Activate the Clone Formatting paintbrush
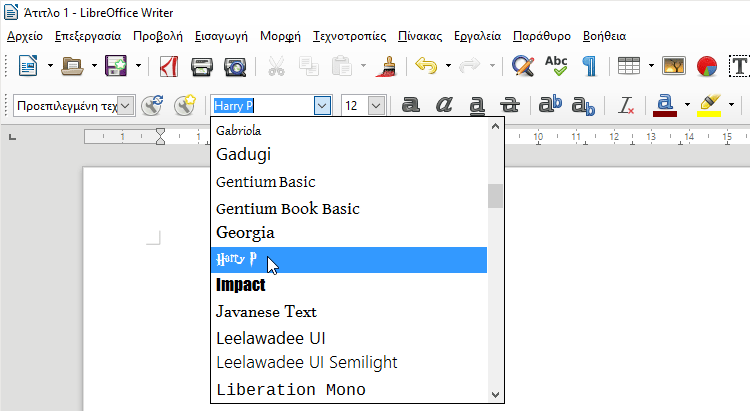This screenshot has height=411, width=750. [x=386, y=66]
